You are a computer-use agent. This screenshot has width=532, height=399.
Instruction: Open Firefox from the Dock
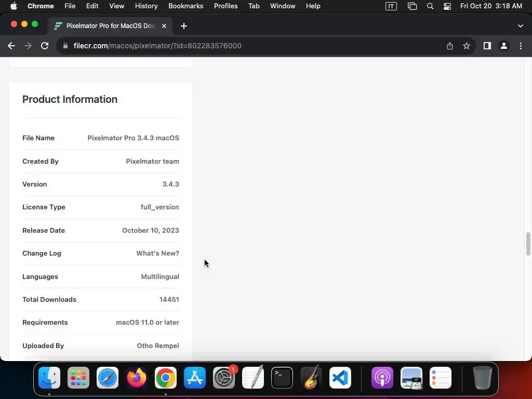[137, 378]
